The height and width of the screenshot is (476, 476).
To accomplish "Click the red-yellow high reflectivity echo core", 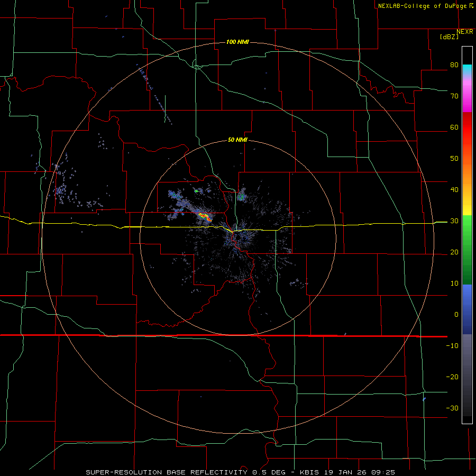I will tap(205, 217).
